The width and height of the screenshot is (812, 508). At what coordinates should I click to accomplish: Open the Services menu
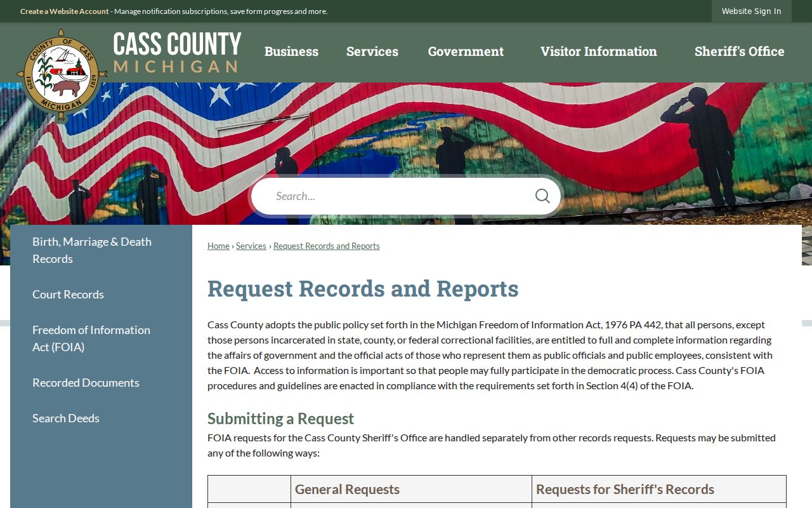point(372,51)
